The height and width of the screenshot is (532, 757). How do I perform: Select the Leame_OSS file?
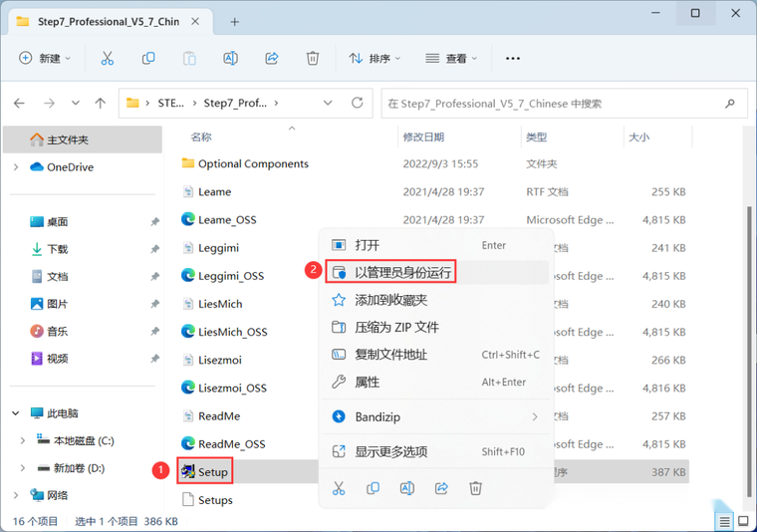[227, 219]
